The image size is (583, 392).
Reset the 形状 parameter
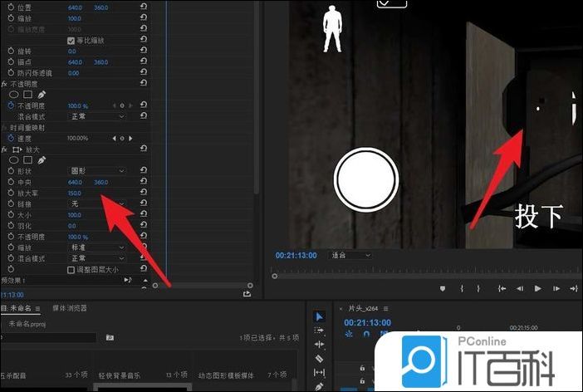click(x=144, y=170)
